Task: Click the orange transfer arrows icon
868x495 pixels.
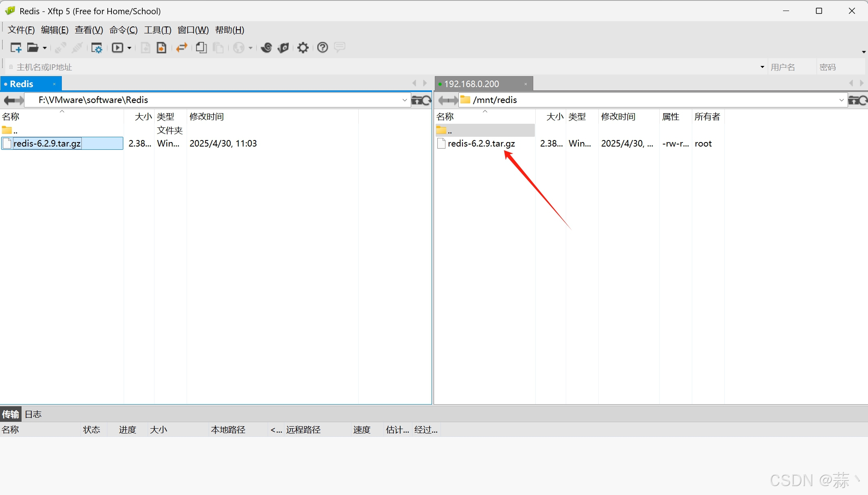Action: click(181, 48)
